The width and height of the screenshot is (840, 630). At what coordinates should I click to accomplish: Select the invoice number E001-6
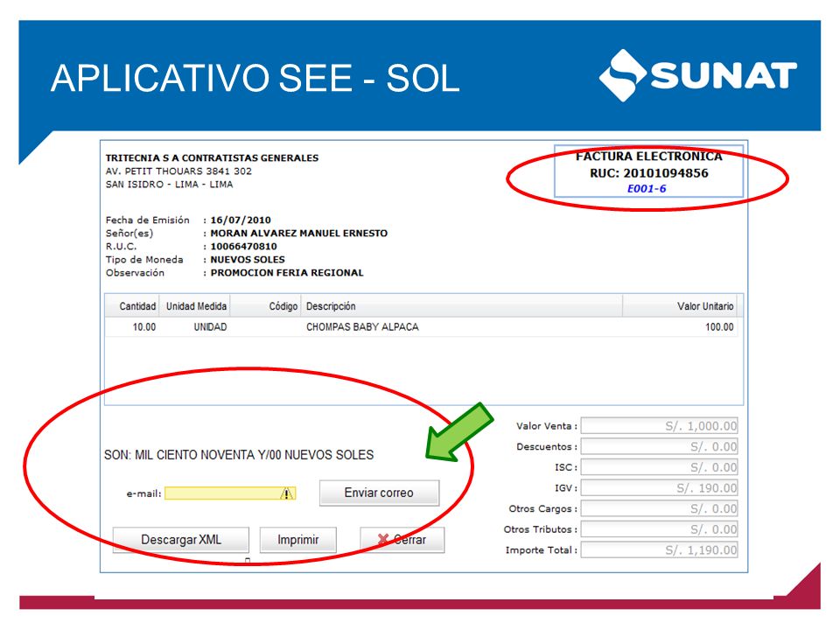pos(647,189)
